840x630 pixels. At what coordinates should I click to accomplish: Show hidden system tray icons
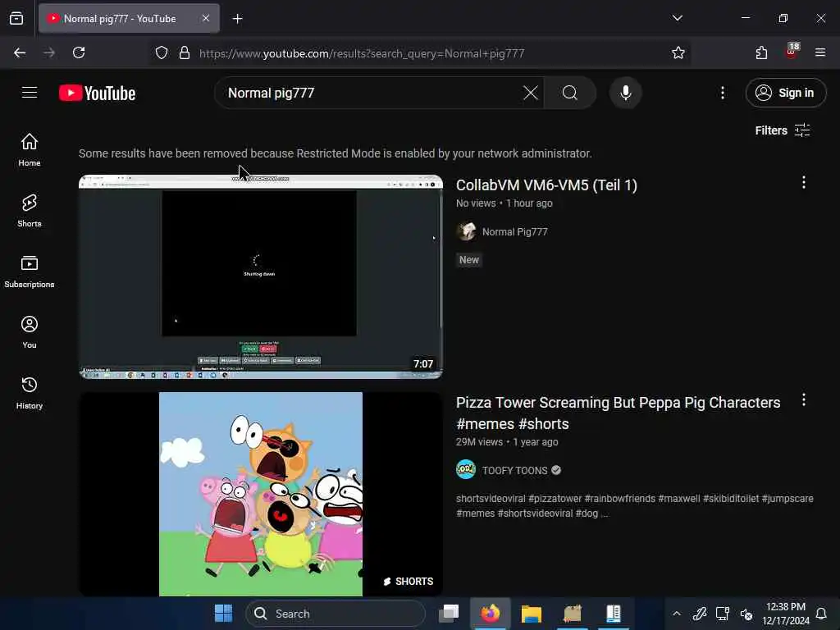click(677, 614)
